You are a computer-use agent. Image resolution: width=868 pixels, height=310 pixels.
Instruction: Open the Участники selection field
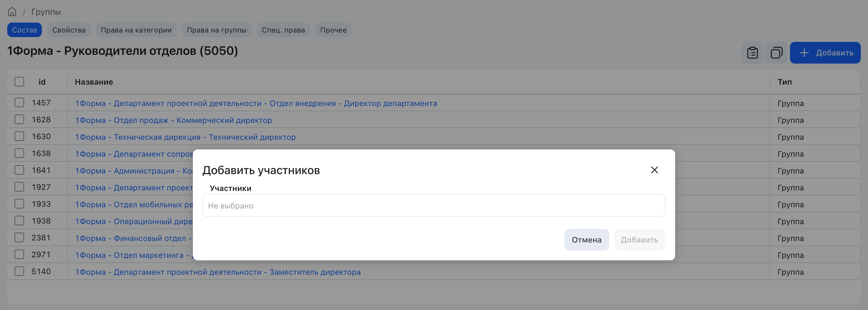pyautogui.click(x=434, y=205)
